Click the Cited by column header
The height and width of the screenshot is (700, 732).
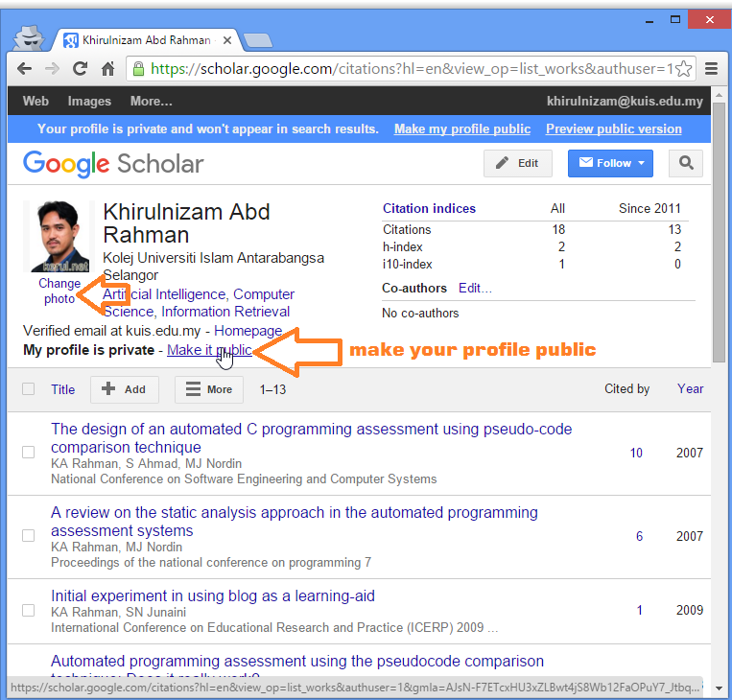tap(627, 388)
